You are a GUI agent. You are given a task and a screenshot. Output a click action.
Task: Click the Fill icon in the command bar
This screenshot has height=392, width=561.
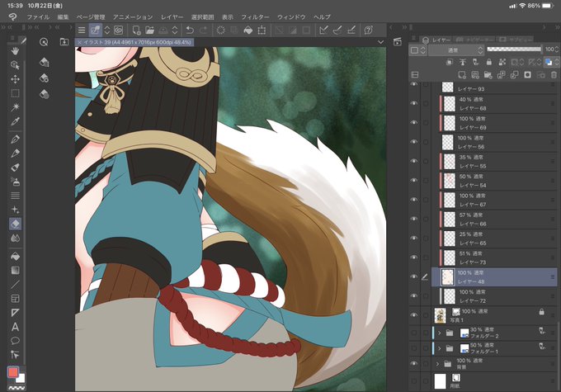click(248, 30)
